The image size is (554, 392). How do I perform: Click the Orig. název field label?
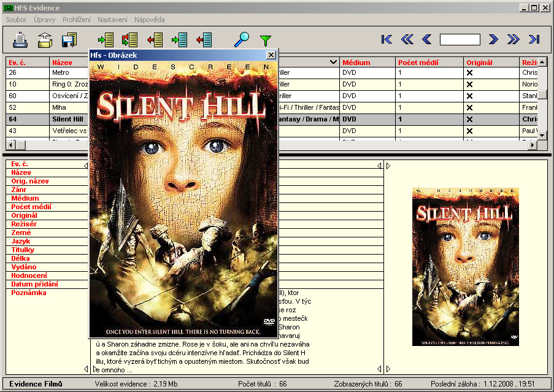pos(30,181)
